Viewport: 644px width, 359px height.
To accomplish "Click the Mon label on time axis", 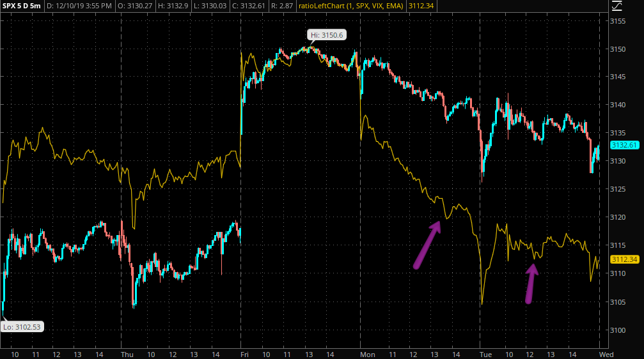I will 368,355.
